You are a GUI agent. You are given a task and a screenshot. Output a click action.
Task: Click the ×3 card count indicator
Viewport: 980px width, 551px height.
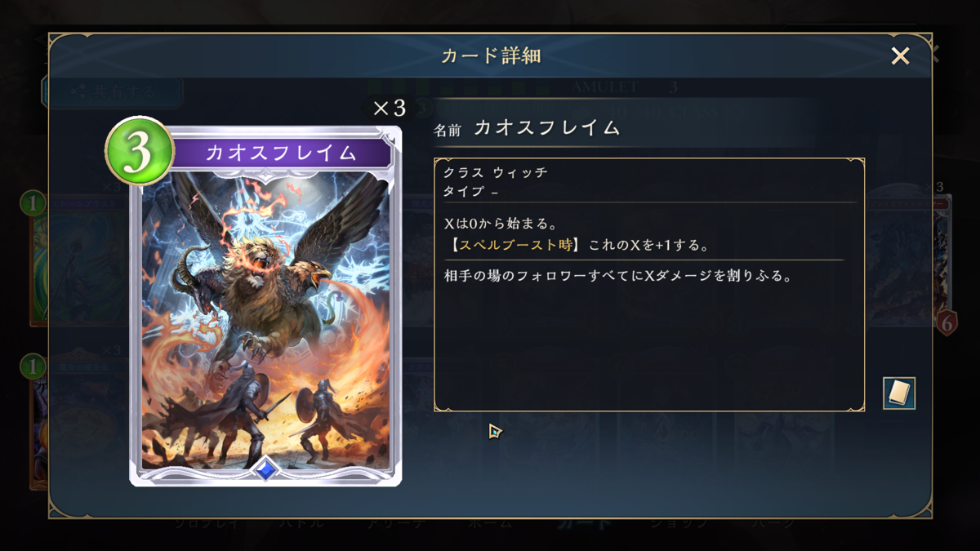tap(389, 108)
